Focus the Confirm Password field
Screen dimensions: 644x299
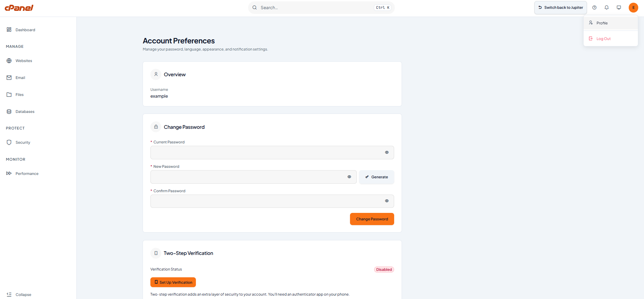pos(272,201)
